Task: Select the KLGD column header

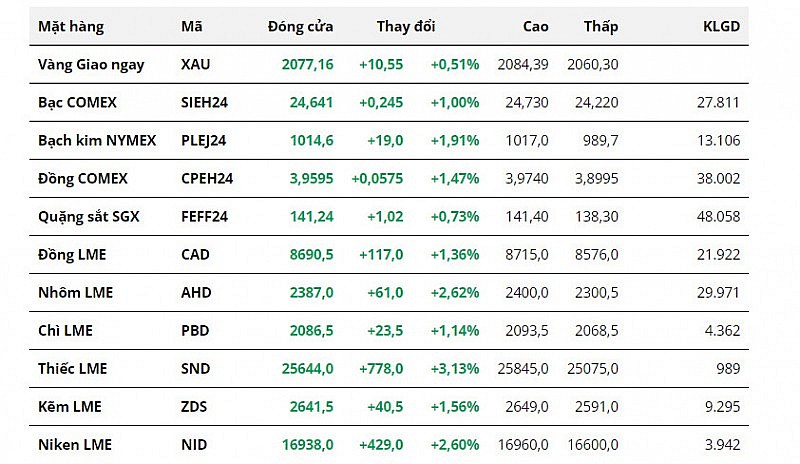Action: 721,27
